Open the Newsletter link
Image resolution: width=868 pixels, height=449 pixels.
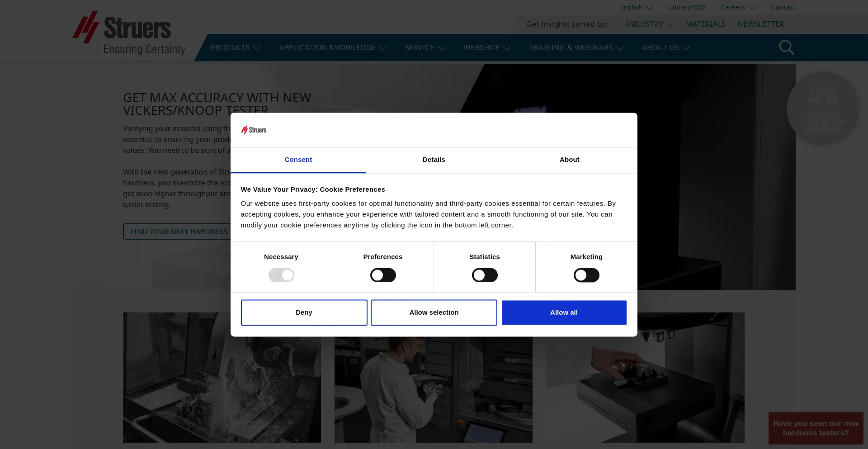coord(760,24)
